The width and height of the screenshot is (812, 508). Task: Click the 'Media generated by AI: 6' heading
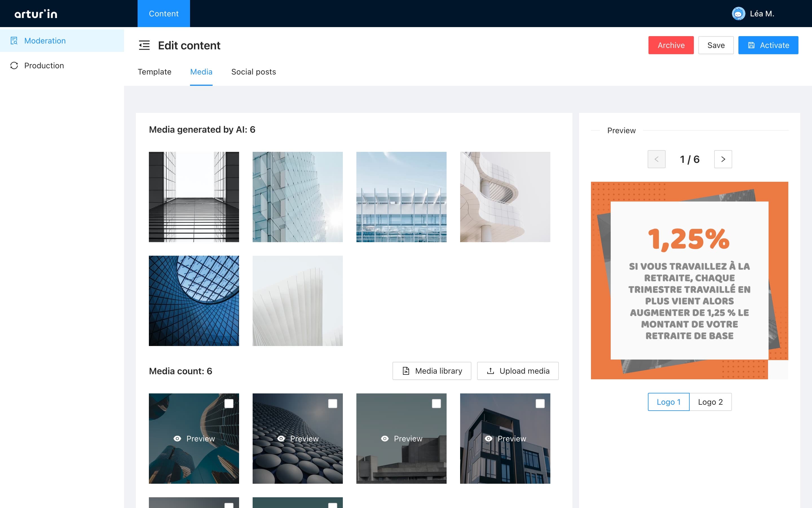202,130
